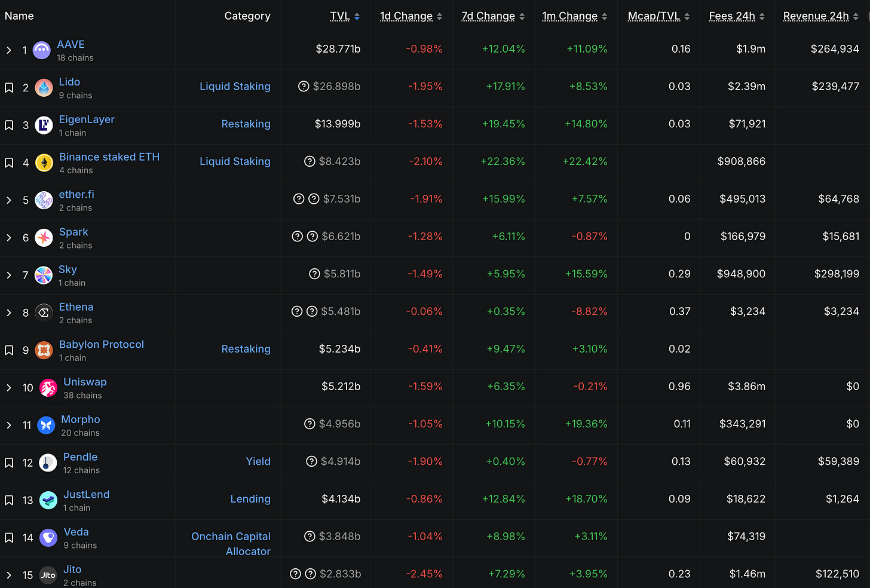Click the Sky protocol logo
The width and height of the screenshot is (870, 588).
pyautogui.click(x=44, y=275)
